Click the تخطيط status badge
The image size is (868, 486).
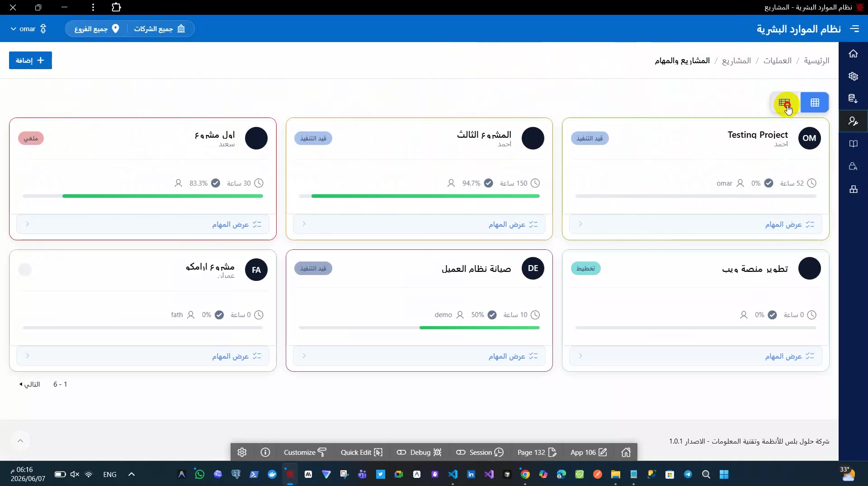tap(585, 268)
